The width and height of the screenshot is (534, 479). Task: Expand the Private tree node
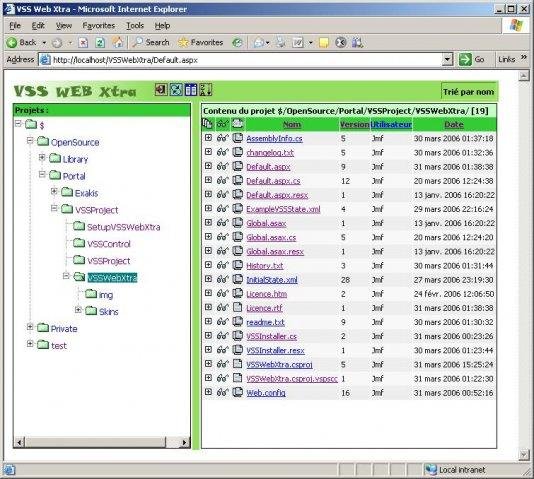coord(30,327)
